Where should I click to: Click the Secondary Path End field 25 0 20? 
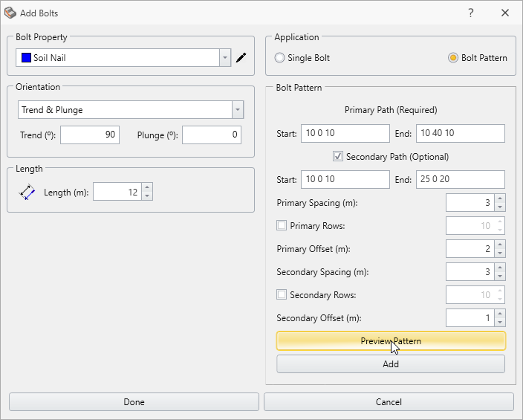[461, 179]
